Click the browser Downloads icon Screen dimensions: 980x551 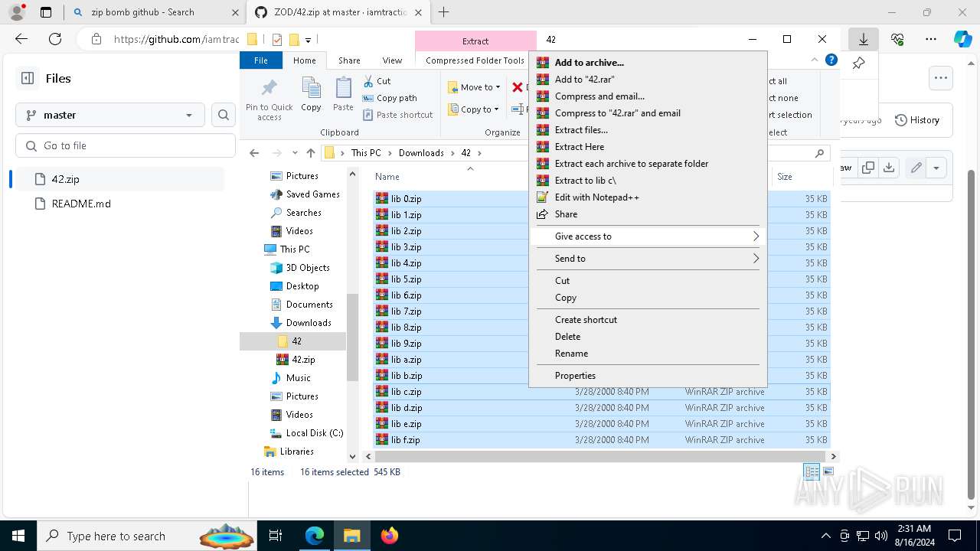pyautogui.click(x=864, y=39)
